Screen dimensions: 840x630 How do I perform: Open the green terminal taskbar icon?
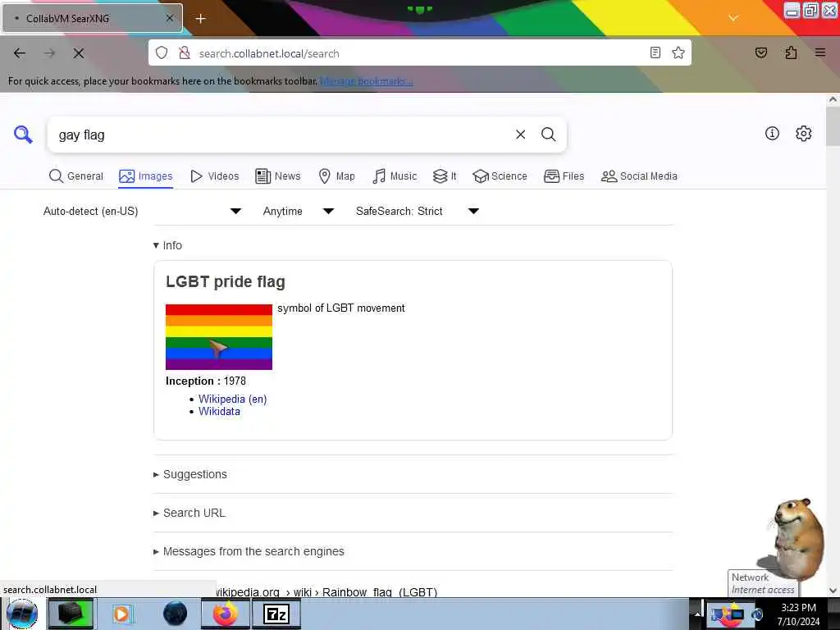pos(71,614)
